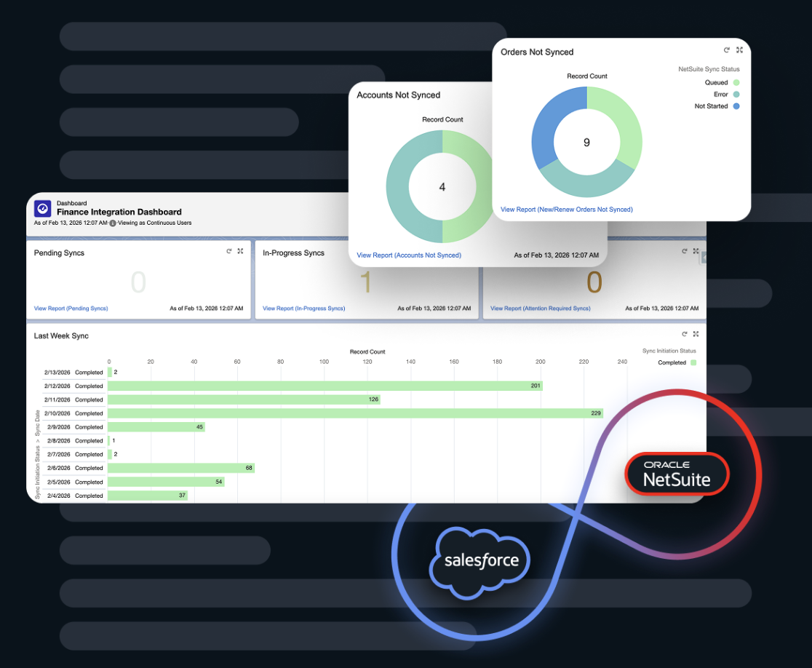The image size is (812, 668).
Task: Click the Finance Integration Dashboard app icon
Action: pyautogui.click(x=42, y=209)
